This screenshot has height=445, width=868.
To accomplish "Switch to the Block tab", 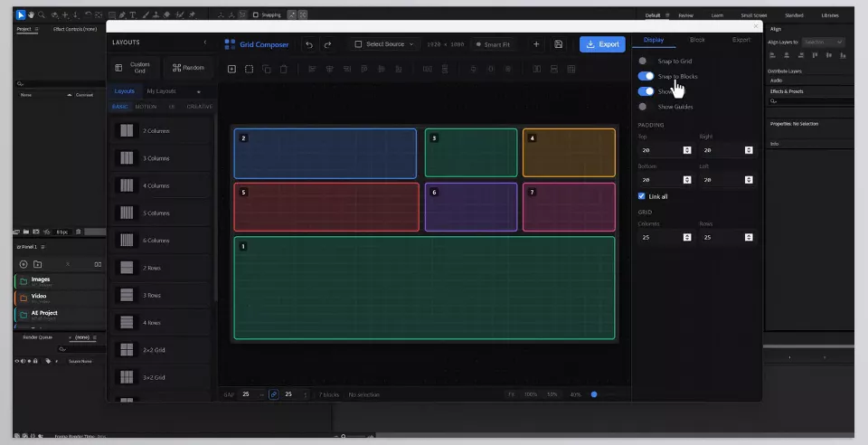I will tap(697, 40).
